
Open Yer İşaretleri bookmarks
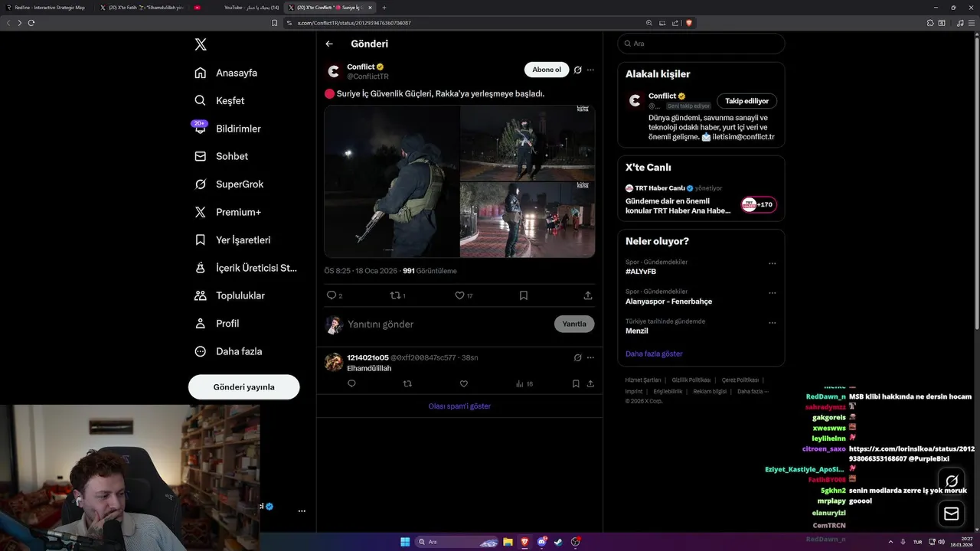(x=233, y=240)
